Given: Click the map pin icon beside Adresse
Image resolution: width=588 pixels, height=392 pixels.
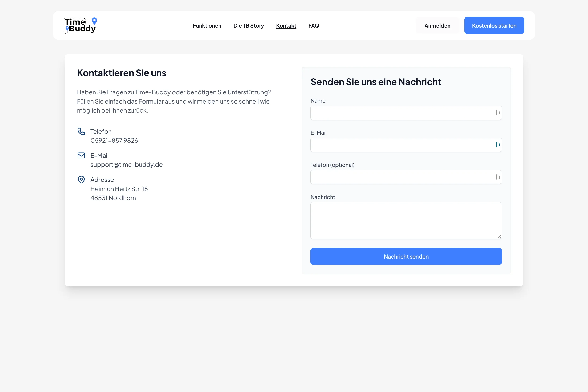Looking at the screenshot, I should click(81, 179).
